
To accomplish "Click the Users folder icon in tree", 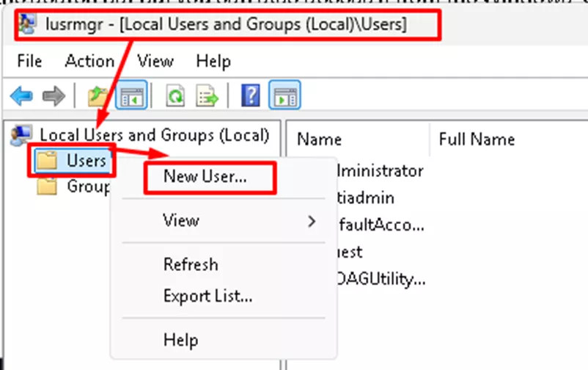I will 47,161.
